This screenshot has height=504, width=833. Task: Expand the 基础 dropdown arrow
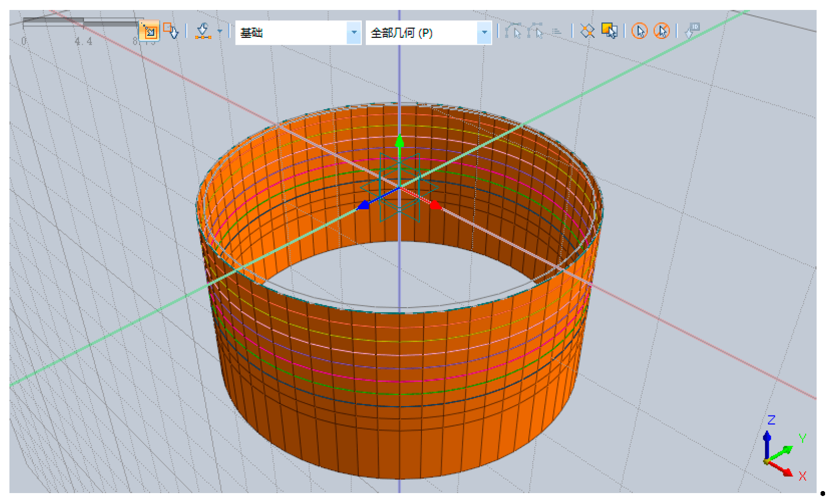tap(354, 33)
